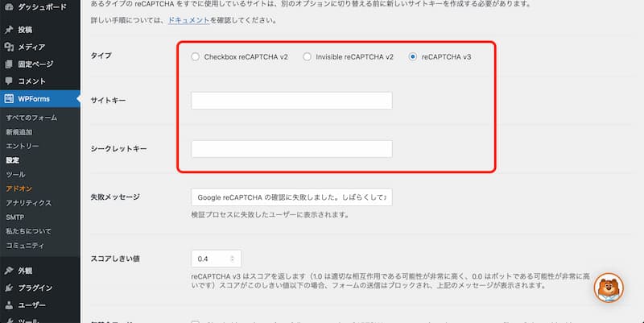Click the 検証プロセスに失敗した help text

point(270,214)
